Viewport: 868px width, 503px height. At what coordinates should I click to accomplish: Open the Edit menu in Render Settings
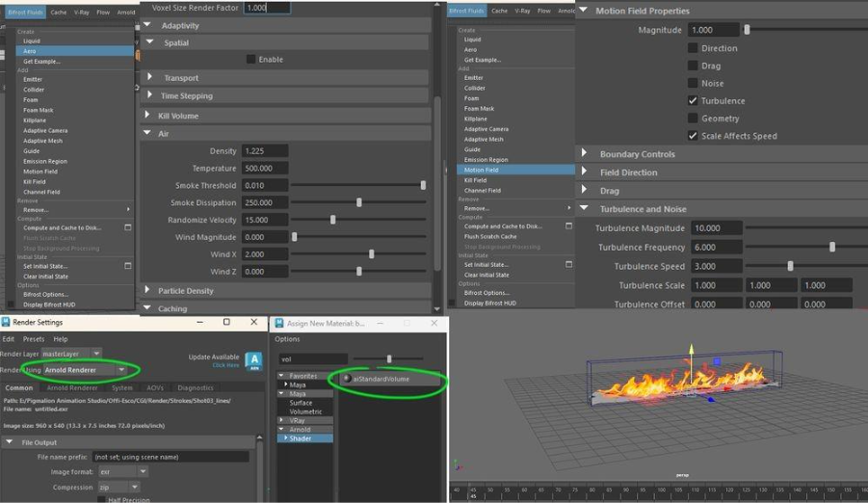pos(9,339)
